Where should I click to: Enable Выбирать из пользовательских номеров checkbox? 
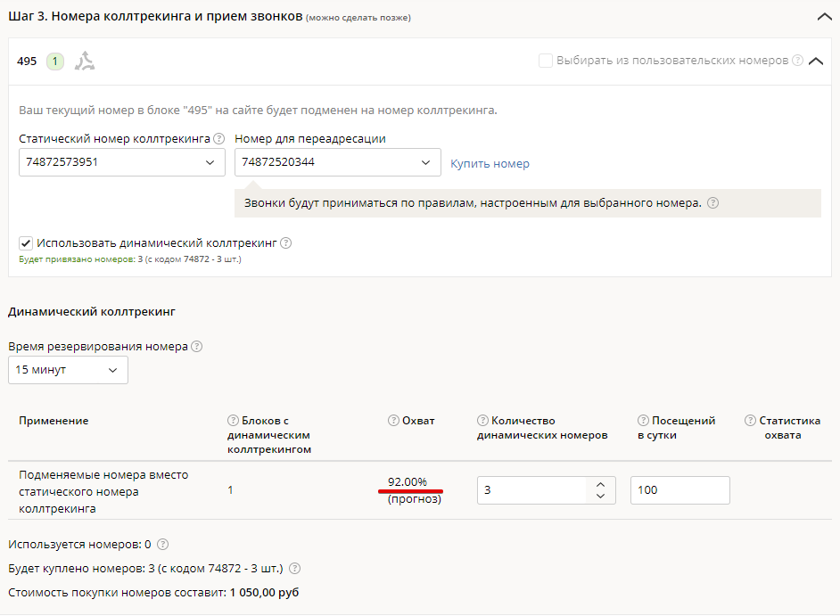[545, 61]
